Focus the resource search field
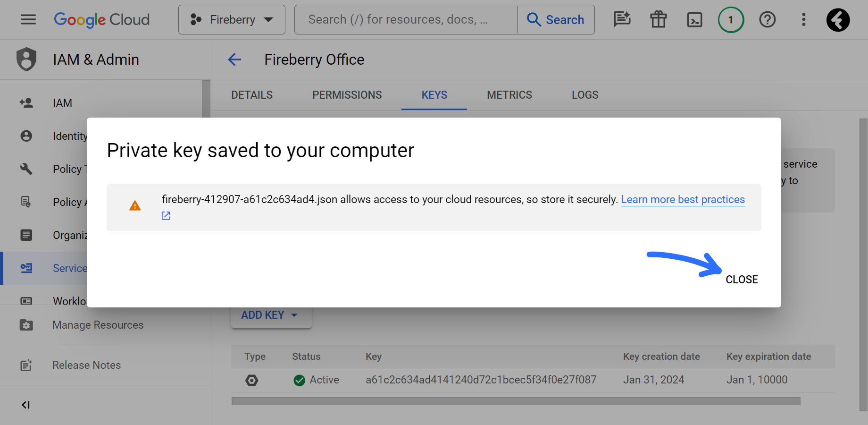This screenshot has height=425, width=868. [406, 19]
